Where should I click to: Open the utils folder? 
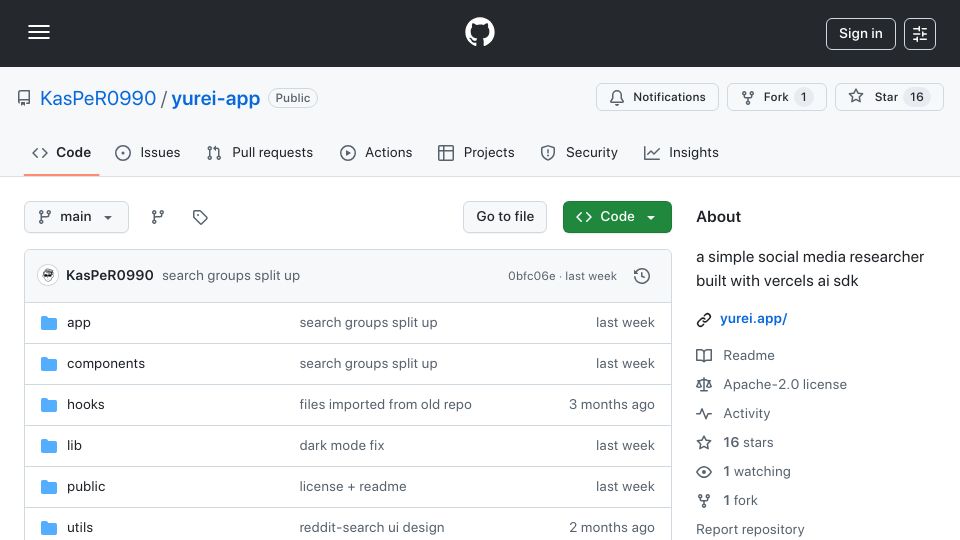(80, 528)
